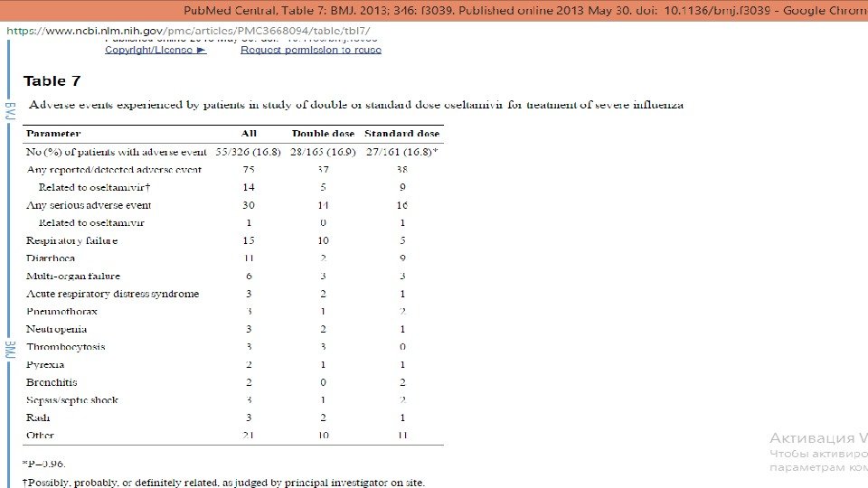868x488 pixels.
Task: Click the dagger footnote about principal investigator
Action: [x=223, y=483]
